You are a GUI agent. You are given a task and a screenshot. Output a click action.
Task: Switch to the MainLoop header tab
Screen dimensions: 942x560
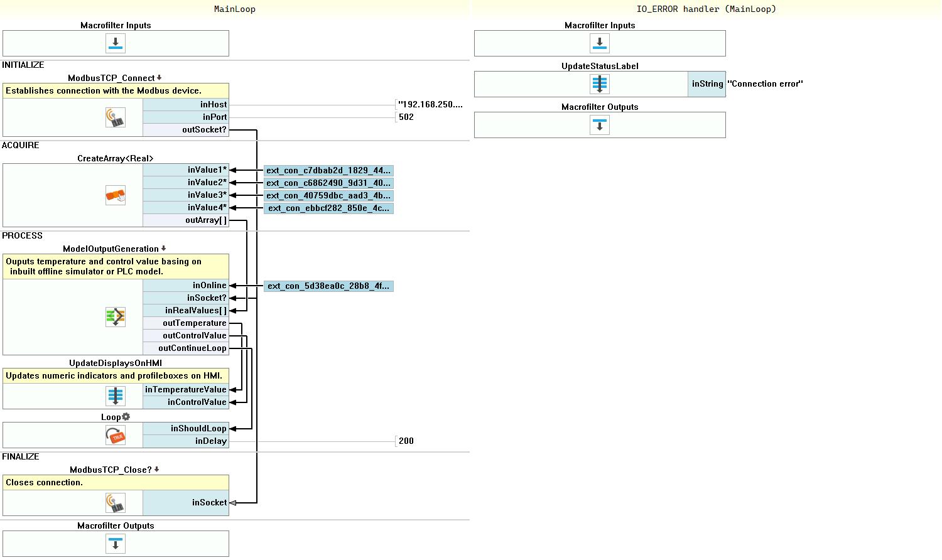tap(235, 9)
